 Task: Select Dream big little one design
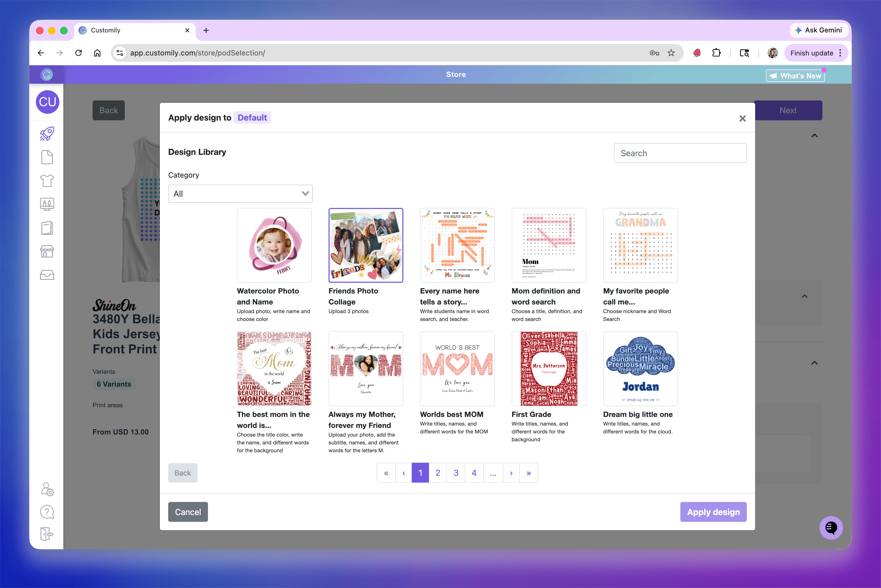click(x=640, y=369)
